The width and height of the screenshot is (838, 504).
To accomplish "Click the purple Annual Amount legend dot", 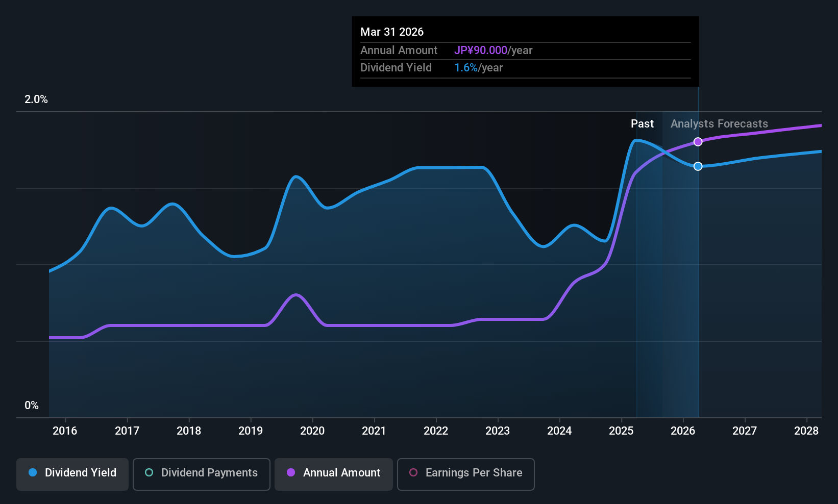I will (291, 472).
